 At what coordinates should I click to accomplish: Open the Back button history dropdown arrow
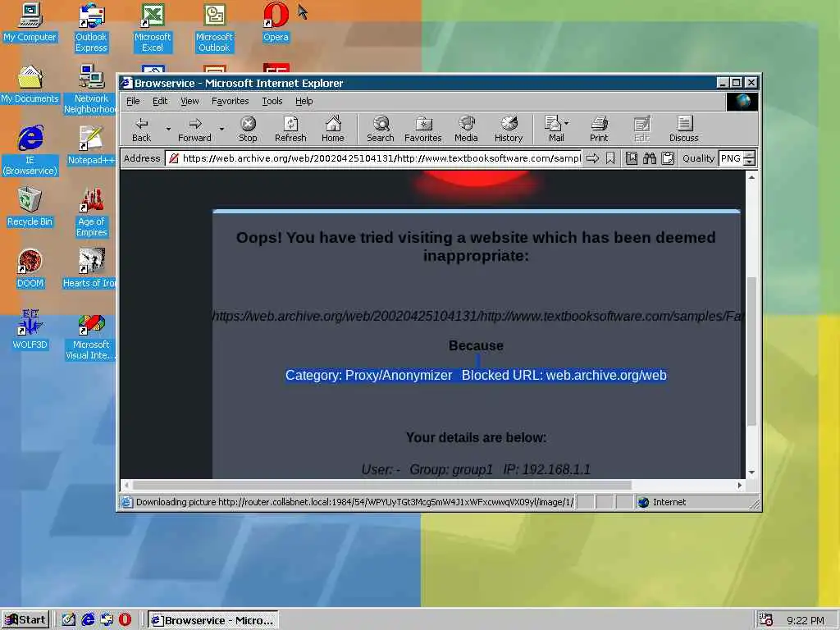[x=168, y=129]
